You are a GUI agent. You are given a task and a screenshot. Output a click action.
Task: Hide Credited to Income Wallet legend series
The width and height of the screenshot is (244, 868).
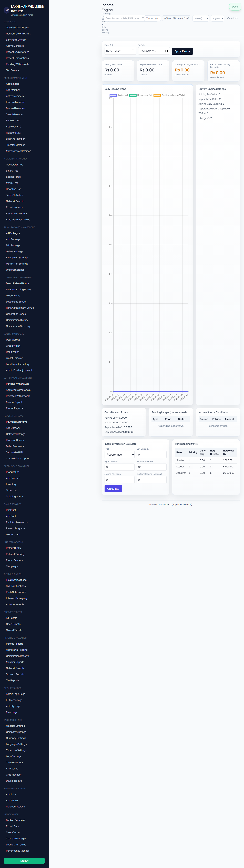(169, 95)
